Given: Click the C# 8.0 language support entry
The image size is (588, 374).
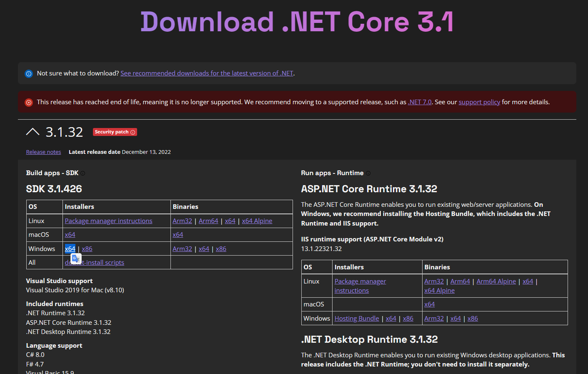Looking at the screenshot, I should pyautogui.click(x=35, y=355).
